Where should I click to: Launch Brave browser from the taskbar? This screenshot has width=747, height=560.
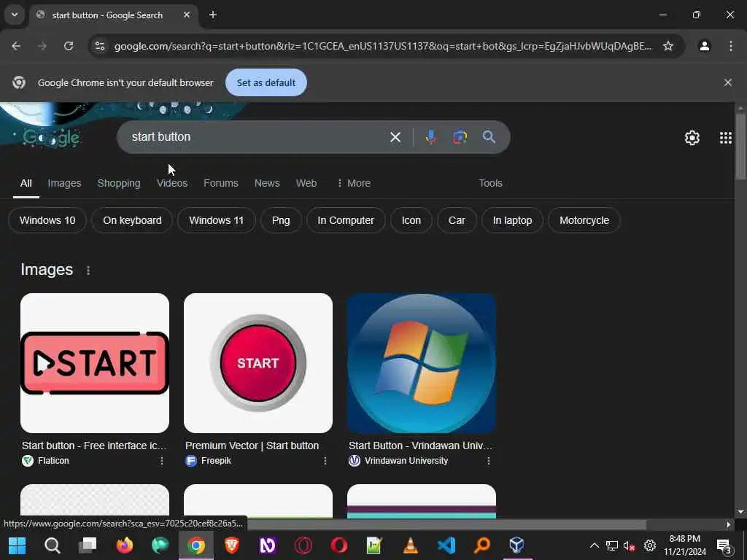pyautogui.click(x=231, y=545)
